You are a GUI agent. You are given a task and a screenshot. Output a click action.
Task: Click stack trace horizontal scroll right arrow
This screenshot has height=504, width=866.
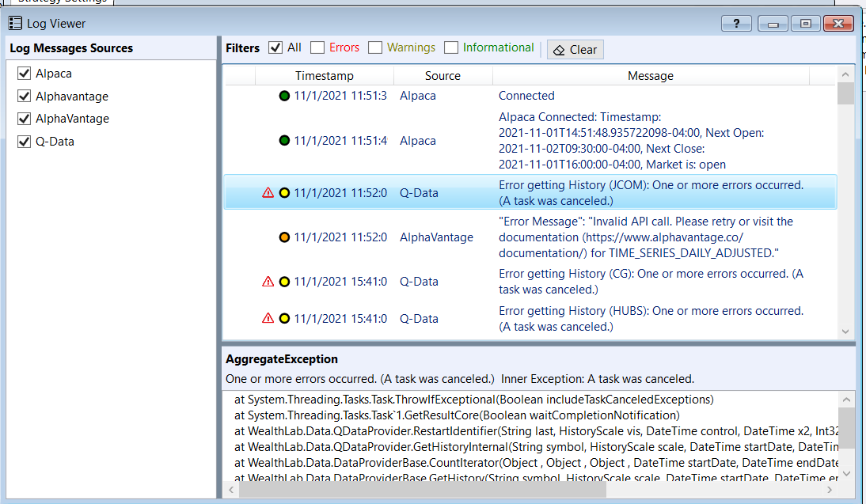point(830,490)
